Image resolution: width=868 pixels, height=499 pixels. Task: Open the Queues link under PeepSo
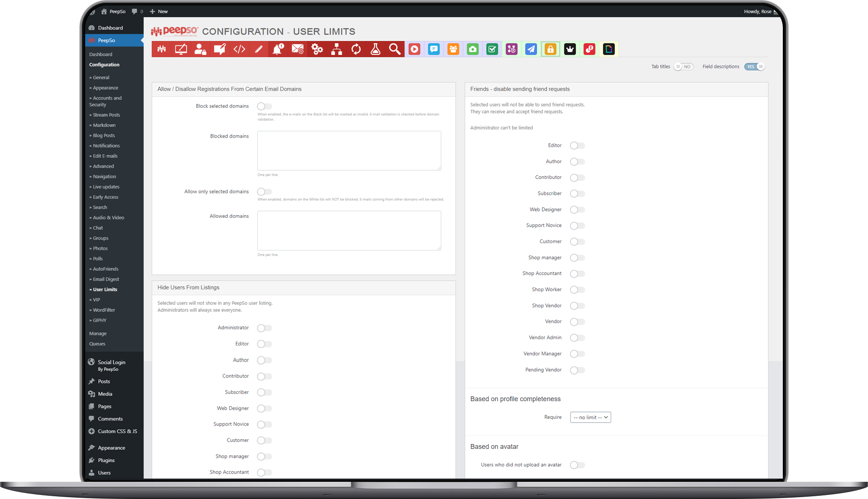pyautogui.click(x=97, y=344)
